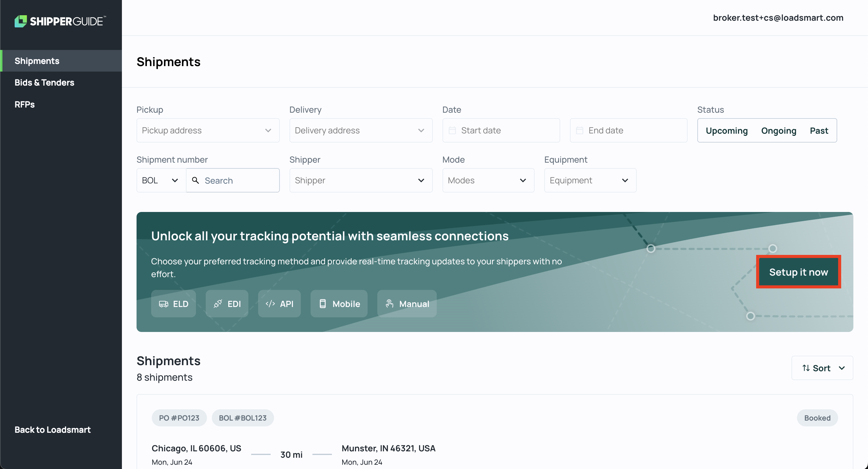Toggle the Past status filter
This screenshot has height=469, width=868.
point(819,130)
